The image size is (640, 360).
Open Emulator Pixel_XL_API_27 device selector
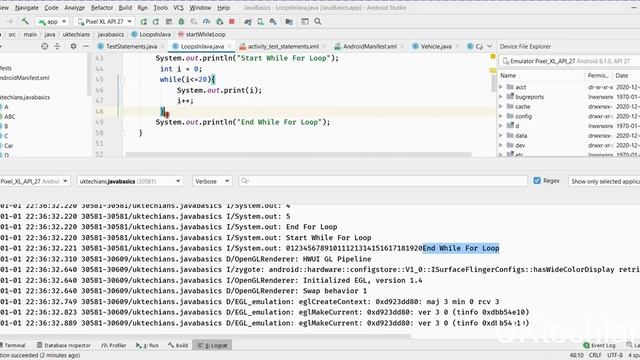[569, 61]
